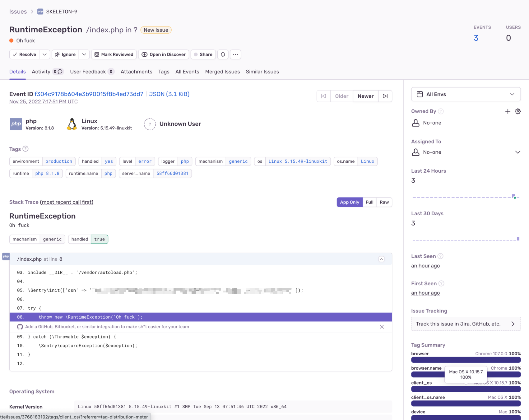Click the Newer event button
Screen dimensions: 529x420
(366, 96)
